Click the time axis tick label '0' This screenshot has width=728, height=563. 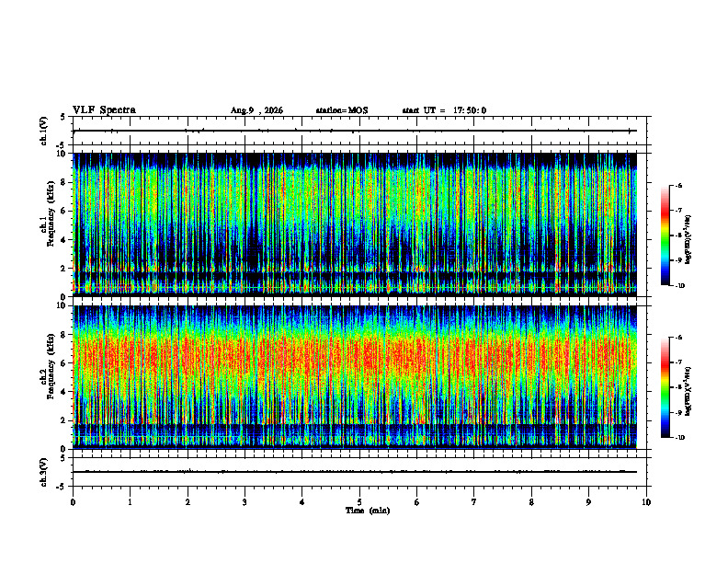[x=73, y=502]
